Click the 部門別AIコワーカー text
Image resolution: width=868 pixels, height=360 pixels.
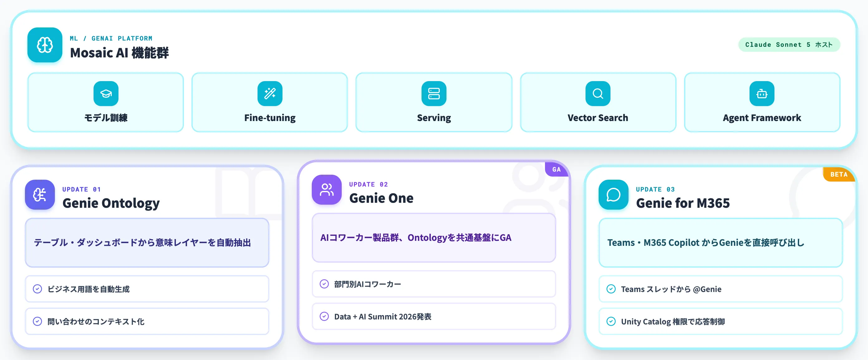(x=367, y=284)
